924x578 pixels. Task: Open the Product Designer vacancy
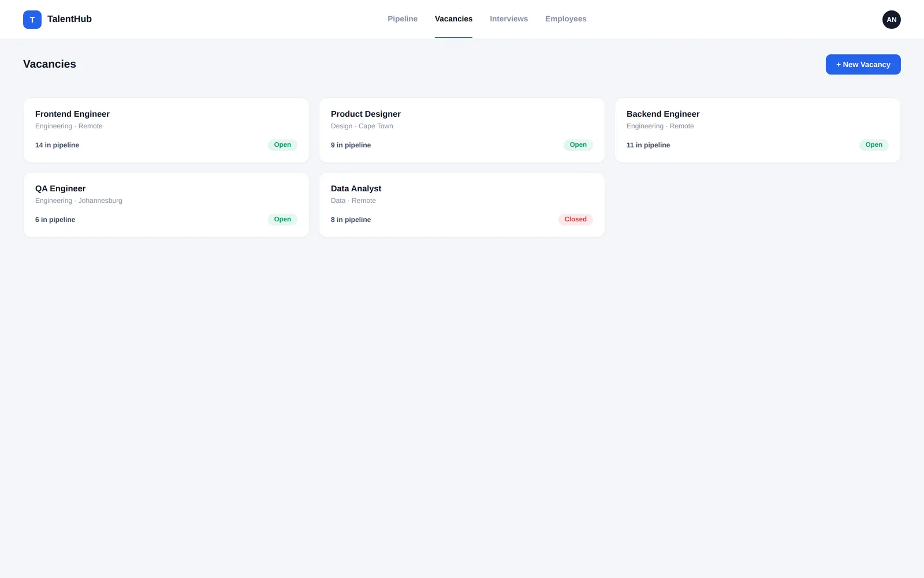click(x=462, y=130)
